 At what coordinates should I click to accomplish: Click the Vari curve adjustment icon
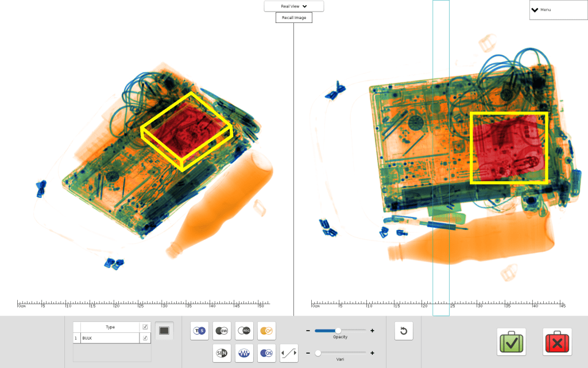[289, 353]
